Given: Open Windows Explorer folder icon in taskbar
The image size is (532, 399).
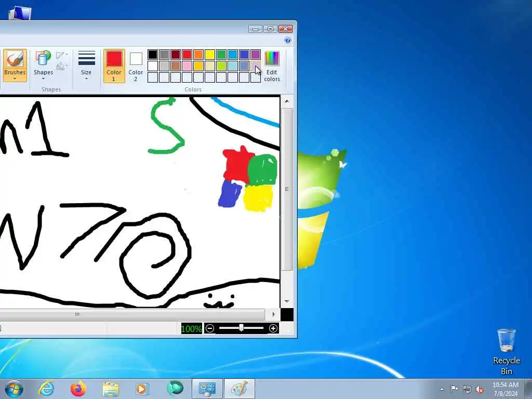Looking at the screenshot, I should pos(111,389).
